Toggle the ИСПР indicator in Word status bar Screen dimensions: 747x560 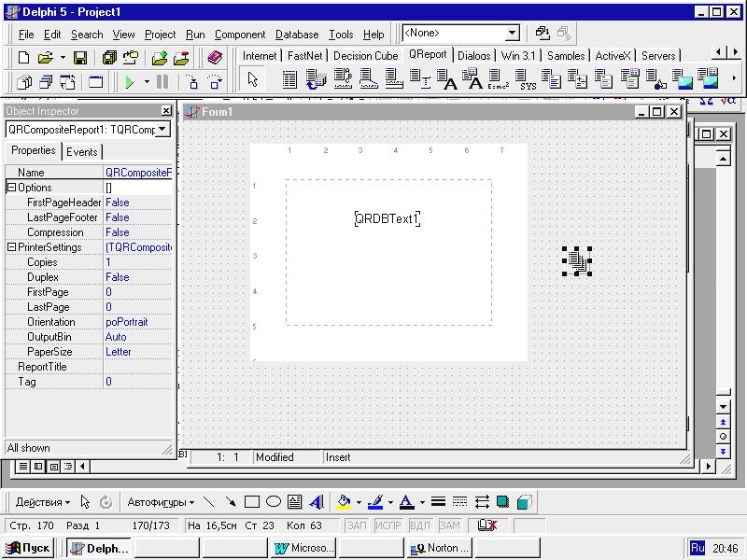click(x=388, y=525)
